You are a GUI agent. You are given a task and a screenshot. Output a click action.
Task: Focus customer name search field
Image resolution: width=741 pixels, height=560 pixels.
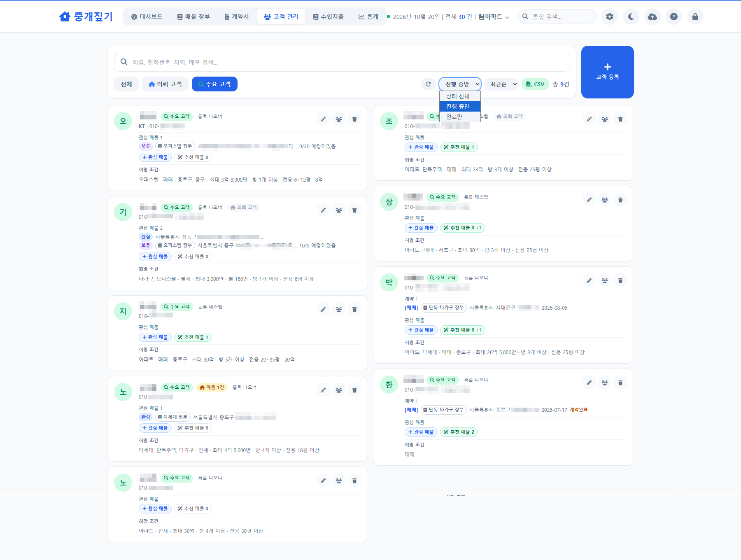click(x=342, y=62)
